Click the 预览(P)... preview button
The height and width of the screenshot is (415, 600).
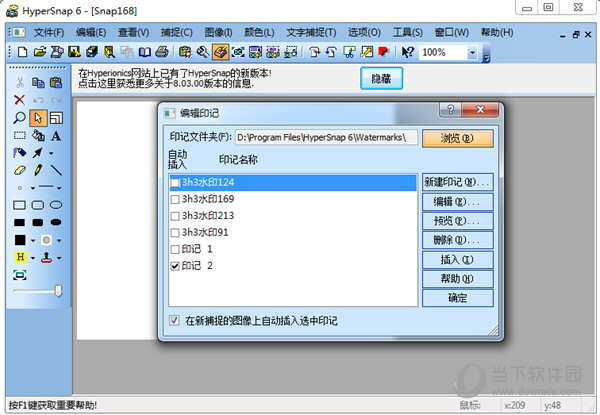click(x=458, y=221)
